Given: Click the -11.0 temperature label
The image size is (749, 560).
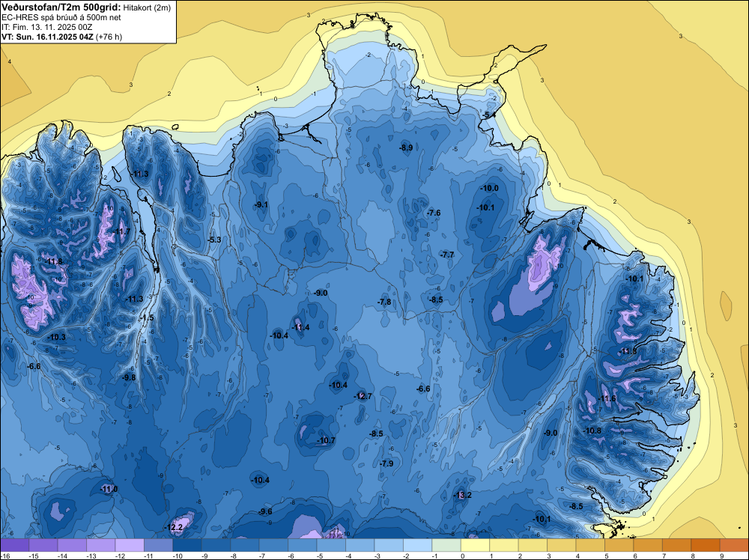Looking at the screenshot, I should point(109,489).
